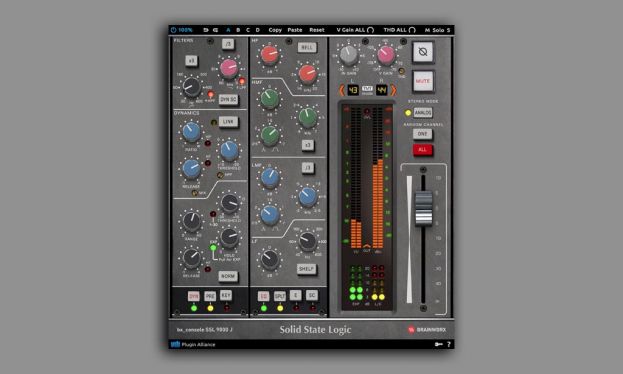The width and height of the screenshot is (623, 374).
Task: Click the undo arrow in top bar
Action: coord(205,30)
